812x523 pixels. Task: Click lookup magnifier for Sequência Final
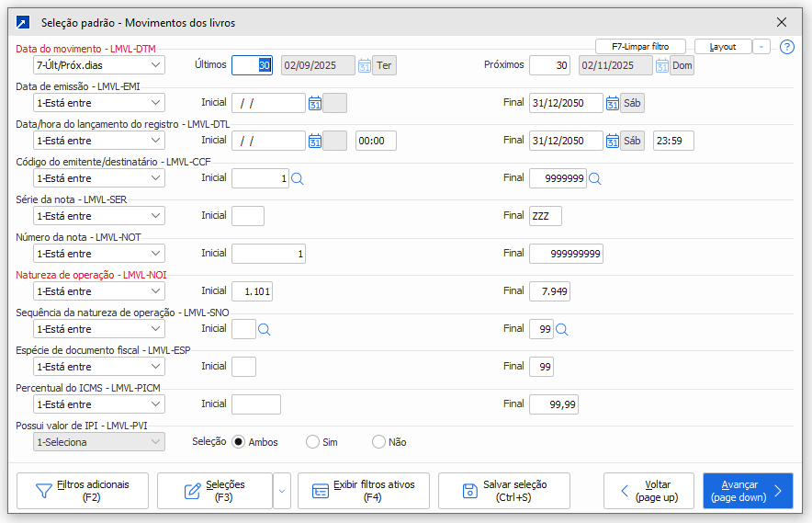point(562,329)
